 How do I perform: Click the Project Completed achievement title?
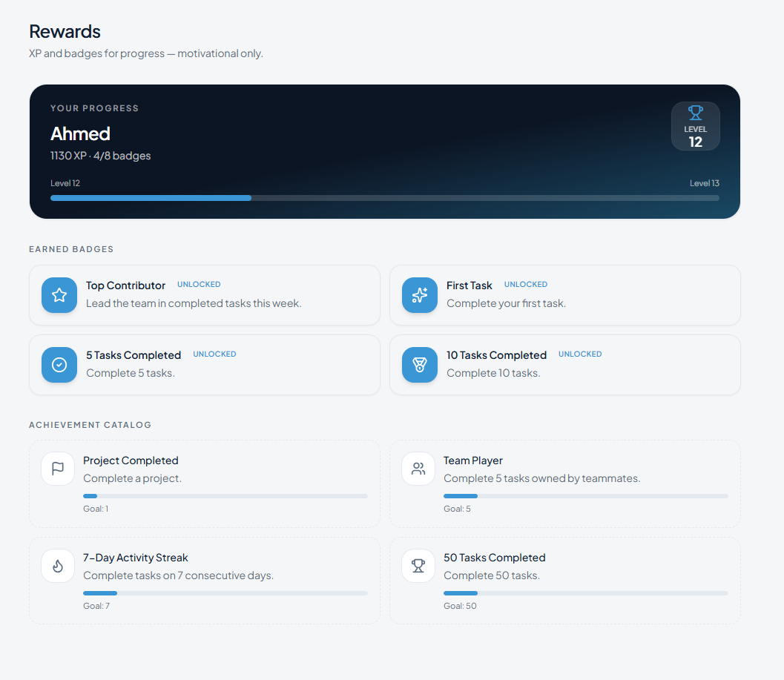click(x=131, y=461)
